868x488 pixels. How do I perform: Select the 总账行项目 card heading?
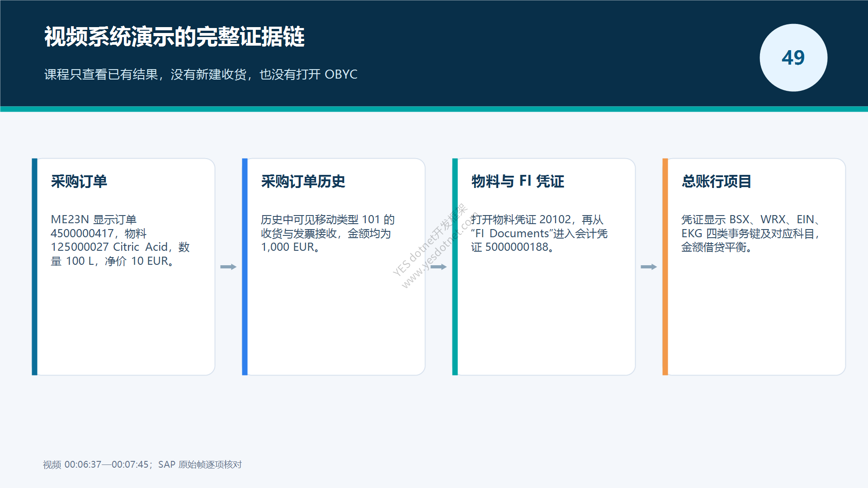[717, 181]
